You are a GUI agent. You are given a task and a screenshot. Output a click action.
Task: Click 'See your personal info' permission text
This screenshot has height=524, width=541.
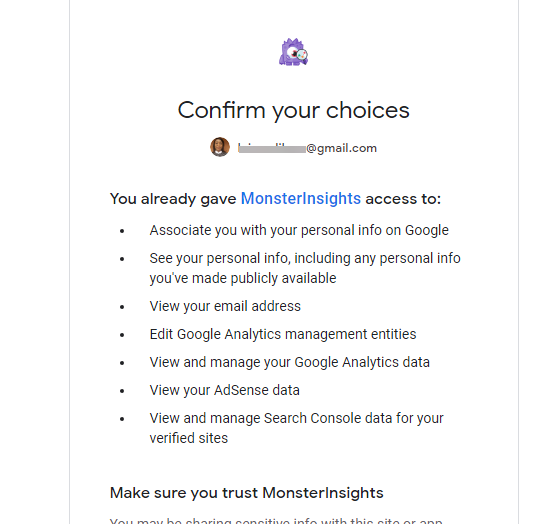click(x=305, y=268)
